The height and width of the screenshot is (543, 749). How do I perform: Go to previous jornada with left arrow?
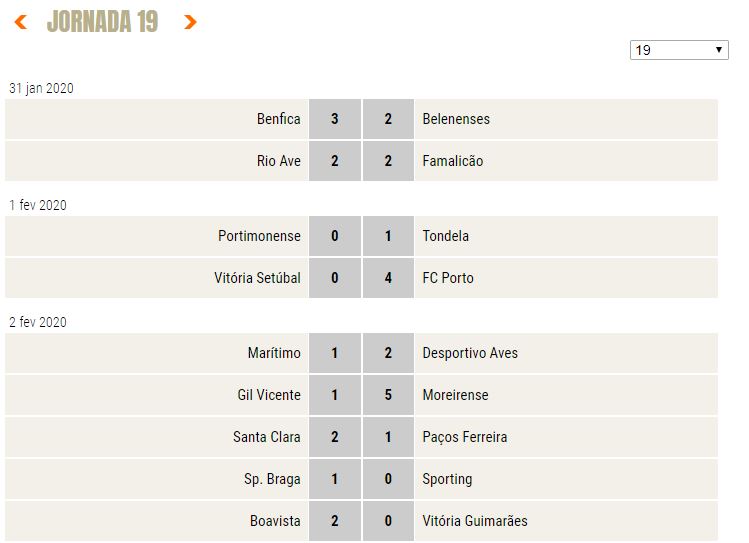click(21, 21)
